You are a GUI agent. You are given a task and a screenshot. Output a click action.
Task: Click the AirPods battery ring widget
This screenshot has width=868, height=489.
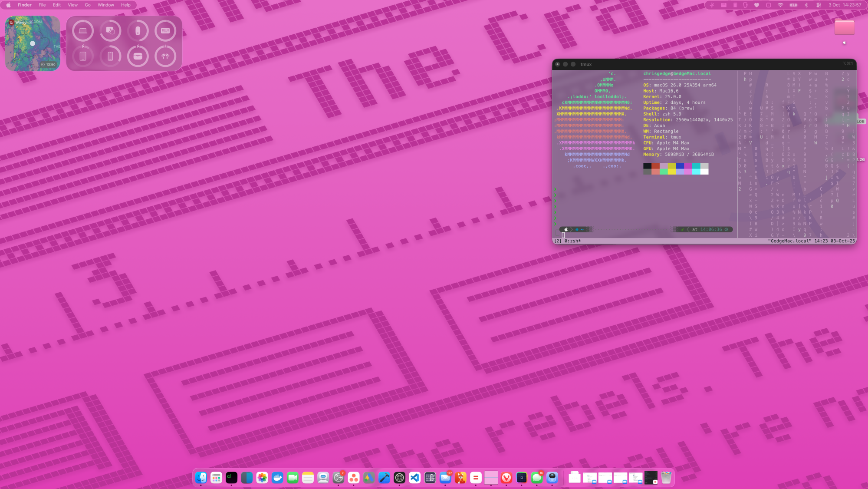[165, 56]
